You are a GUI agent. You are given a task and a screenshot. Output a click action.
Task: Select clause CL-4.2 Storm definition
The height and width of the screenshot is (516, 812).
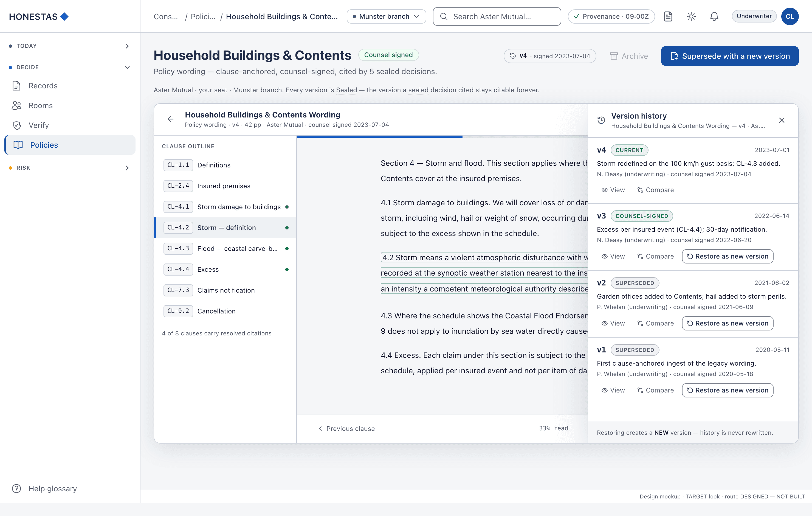coord(225,228)
